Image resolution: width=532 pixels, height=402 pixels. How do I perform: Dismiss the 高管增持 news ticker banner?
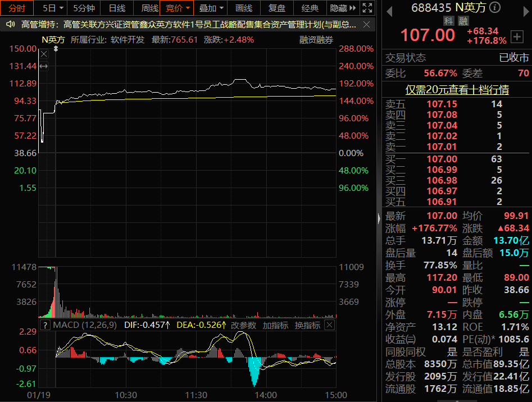click(x=366, y=25)
